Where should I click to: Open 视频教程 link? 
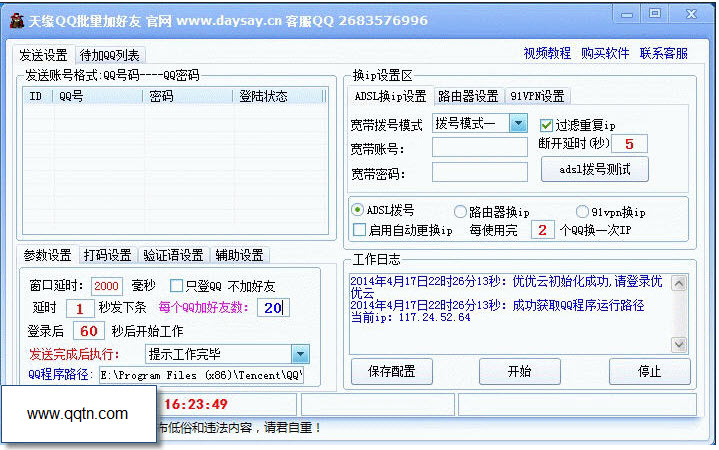coord(547,53)
